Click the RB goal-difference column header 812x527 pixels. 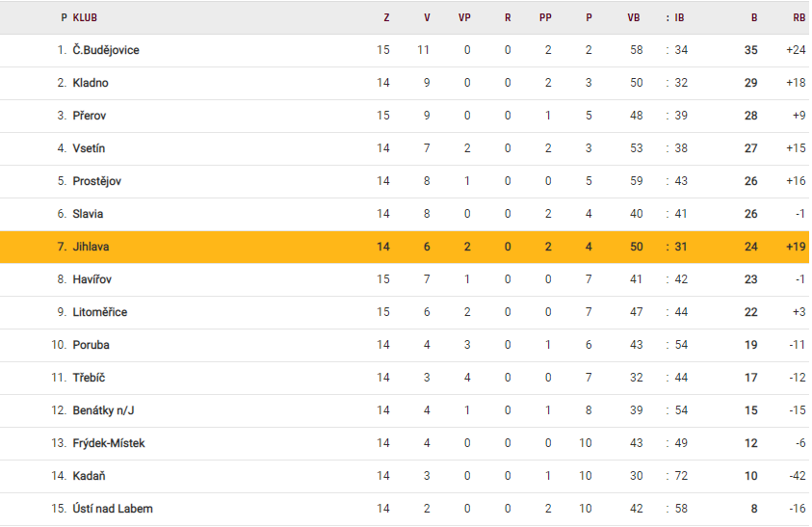click(x=799, y=17)
